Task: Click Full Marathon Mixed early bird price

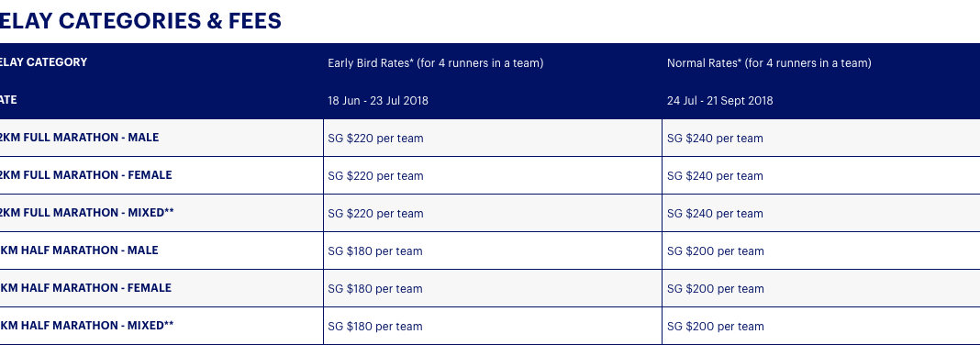Action: point(375,213)
